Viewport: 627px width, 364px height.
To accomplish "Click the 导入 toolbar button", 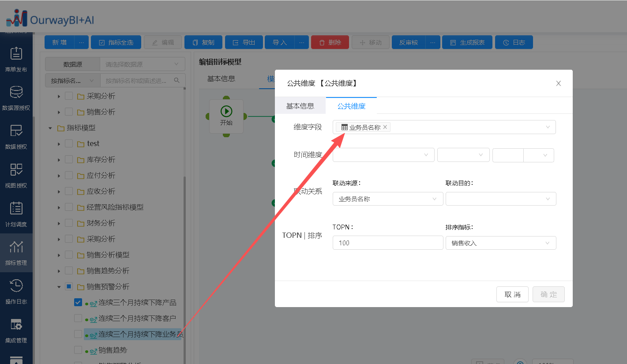I will 280,42.
